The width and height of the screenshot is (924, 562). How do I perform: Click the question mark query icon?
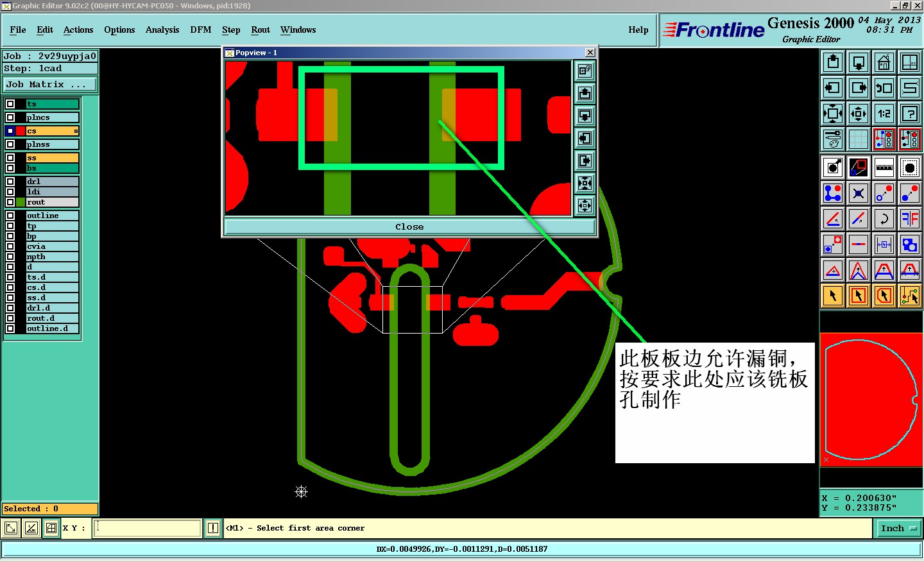(x=910, y=114)
